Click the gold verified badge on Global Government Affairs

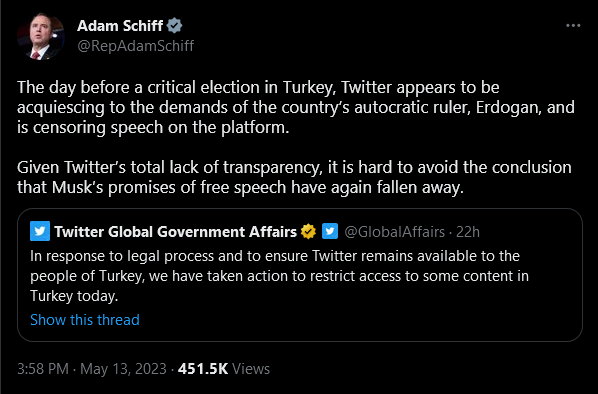(x=308, y=231)
